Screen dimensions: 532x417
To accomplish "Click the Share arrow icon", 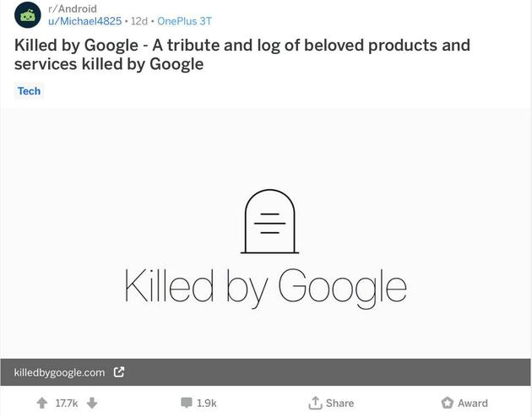I will pos(315,403).
